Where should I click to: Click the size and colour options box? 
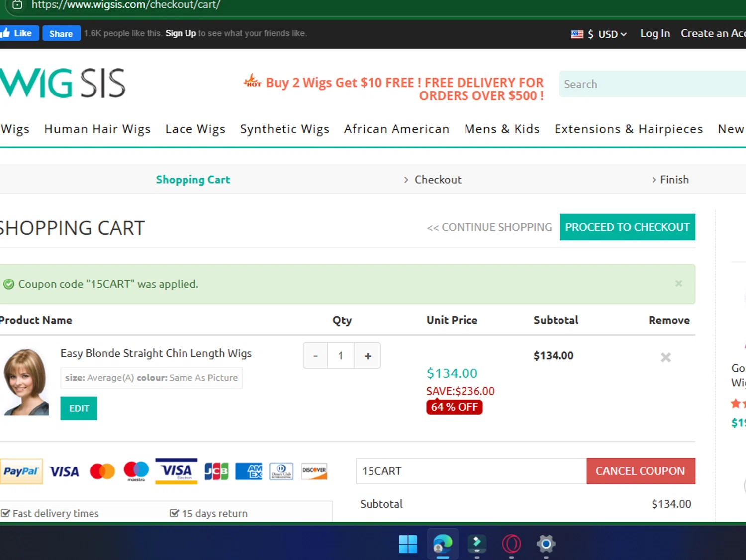click(151, 378)
